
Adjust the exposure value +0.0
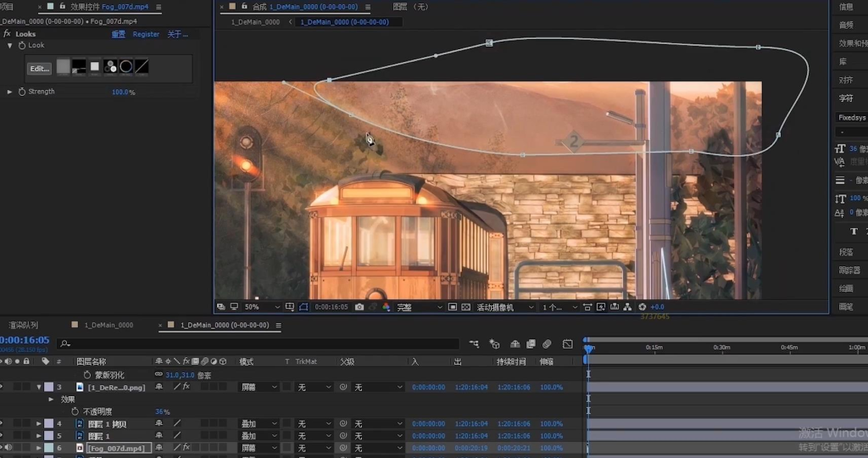[x=657, y=307]
